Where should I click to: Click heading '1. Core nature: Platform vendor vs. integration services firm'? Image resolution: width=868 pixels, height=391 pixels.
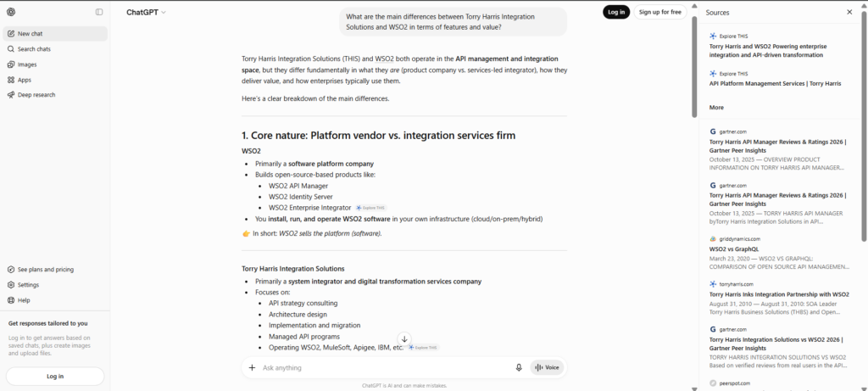click(378, 136)
